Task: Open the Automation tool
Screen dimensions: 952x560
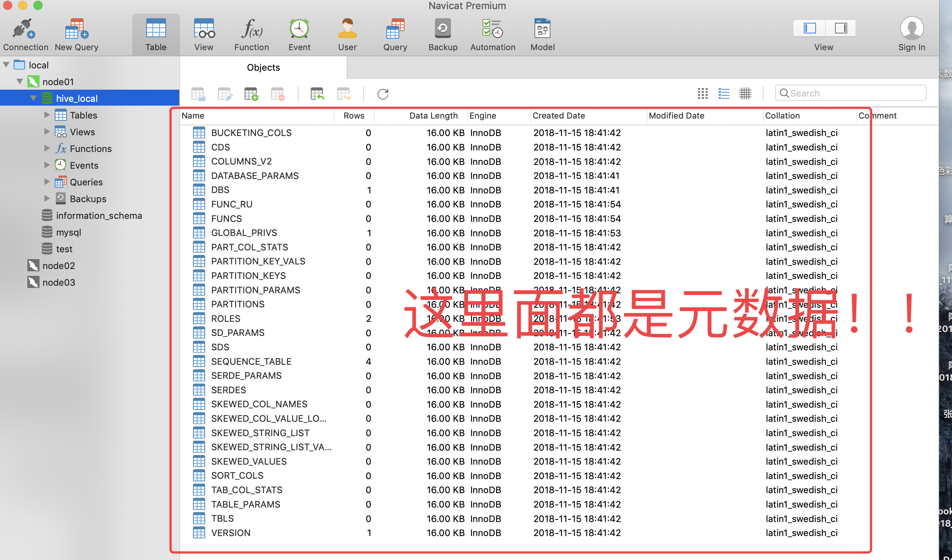Action: click(492, 34)
